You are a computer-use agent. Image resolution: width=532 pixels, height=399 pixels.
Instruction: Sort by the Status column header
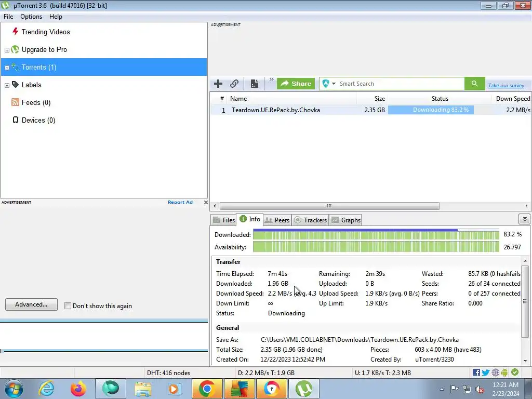coord(440,99)
